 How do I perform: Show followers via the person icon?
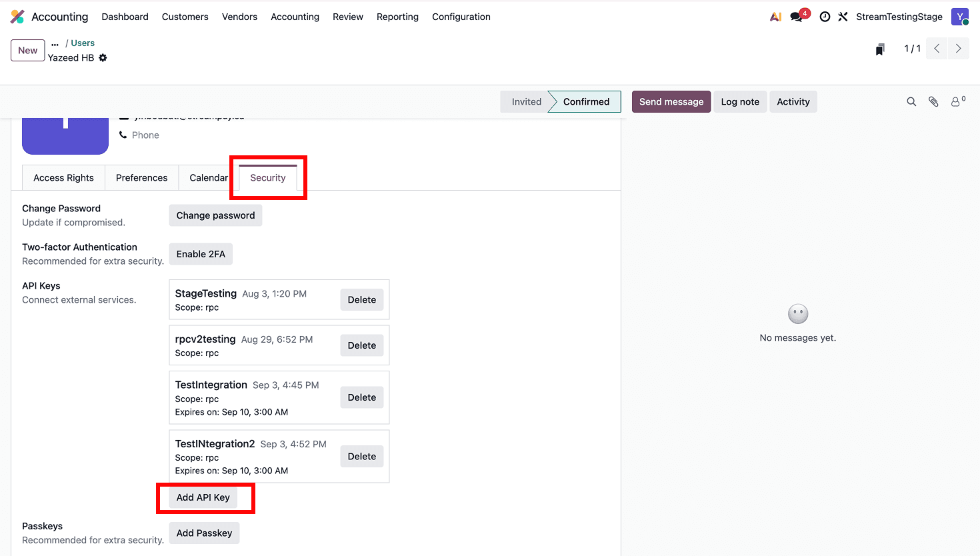958,101
